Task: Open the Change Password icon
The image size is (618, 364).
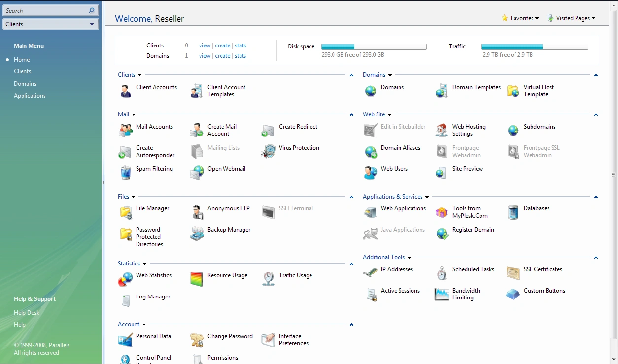Action: (x=197, y=340)
